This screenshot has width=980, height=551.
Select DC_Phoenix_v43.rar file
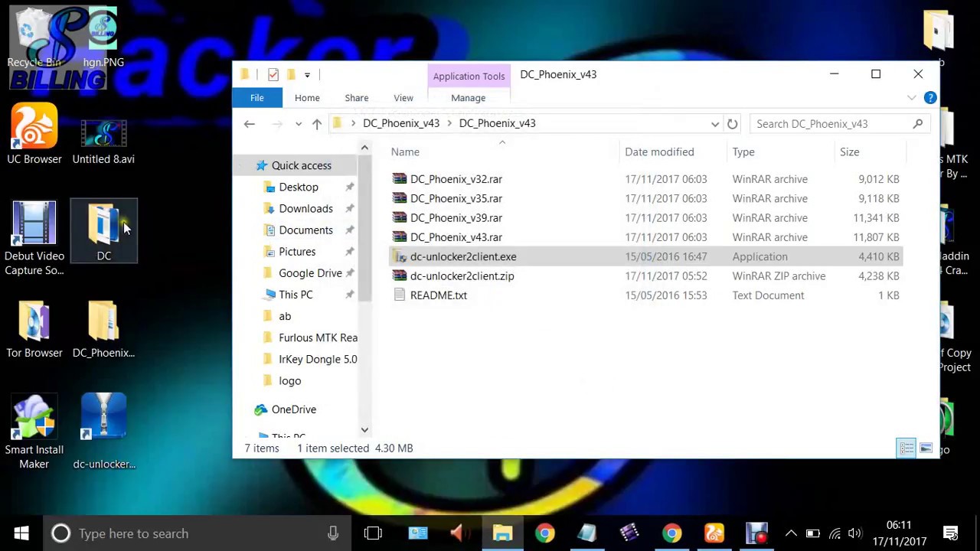point(456,237)
